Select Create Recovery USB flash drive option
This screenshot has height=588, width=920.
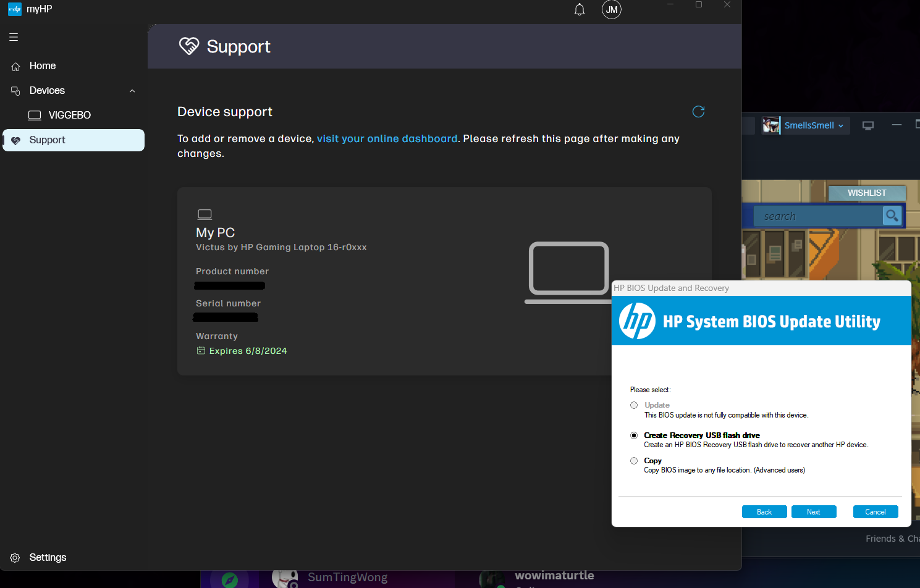[x=634, y=435]
